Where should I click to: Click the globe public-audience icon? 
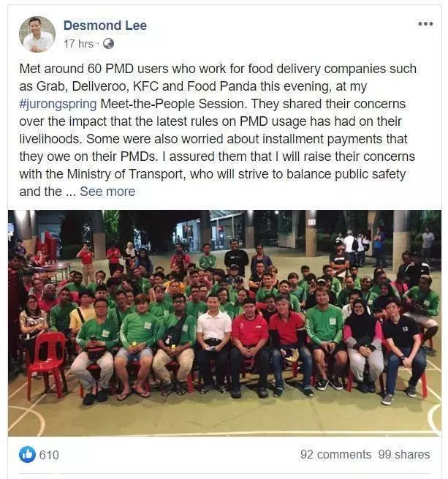(x=108, y=44)
